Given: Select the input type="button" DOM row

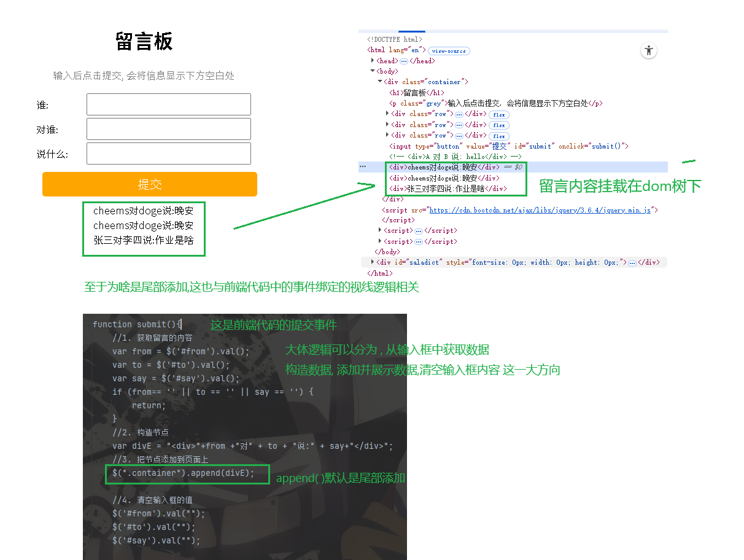Looking at the screenshot, I should [509, 146].
